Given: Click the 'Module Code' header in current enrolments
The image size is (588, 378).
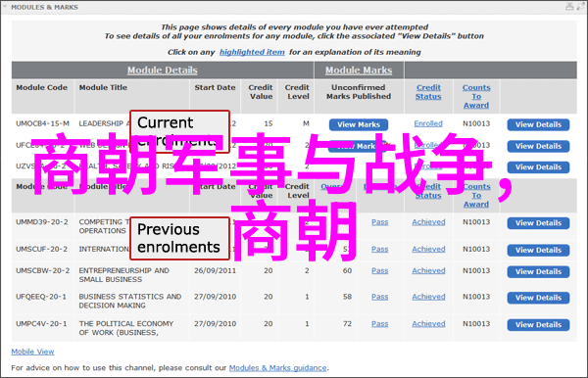Looking at the screenshot, I should click(x=41, y=87).
